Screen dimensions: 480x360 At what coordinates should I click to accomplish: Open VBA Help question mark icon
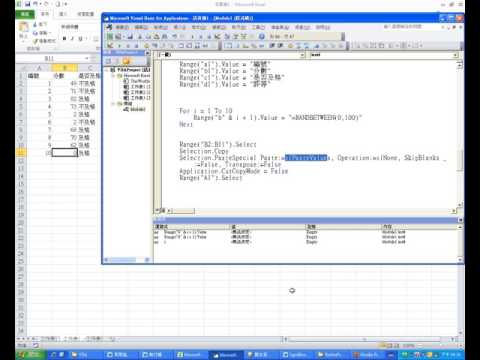point(262,36)
